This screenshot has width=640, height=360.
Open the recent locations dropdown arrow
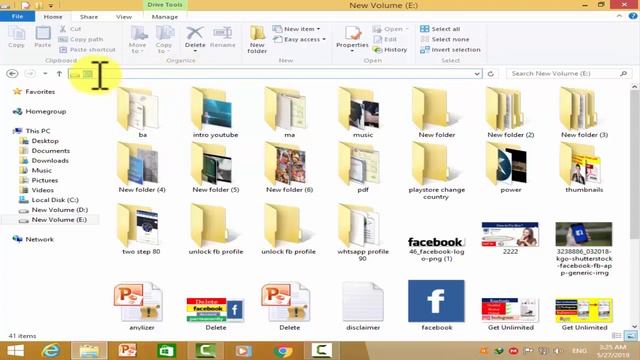click(x=45, y=73)
